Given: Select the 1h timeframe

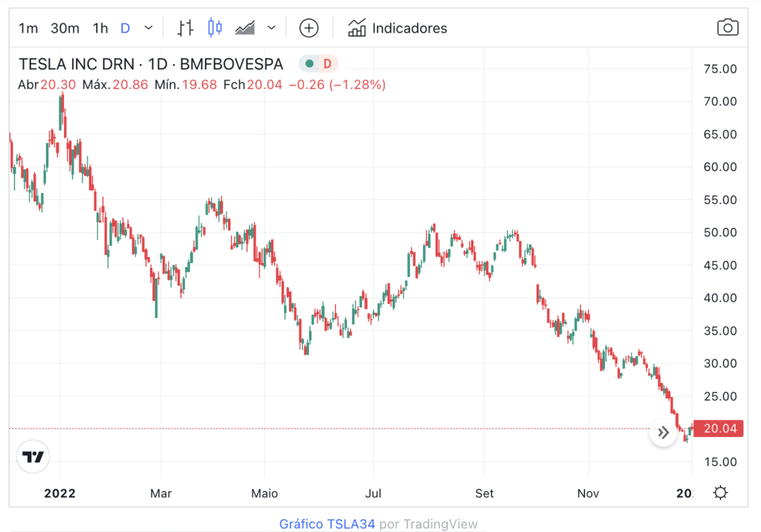Looking at the screenshot, I should point(100,29).
